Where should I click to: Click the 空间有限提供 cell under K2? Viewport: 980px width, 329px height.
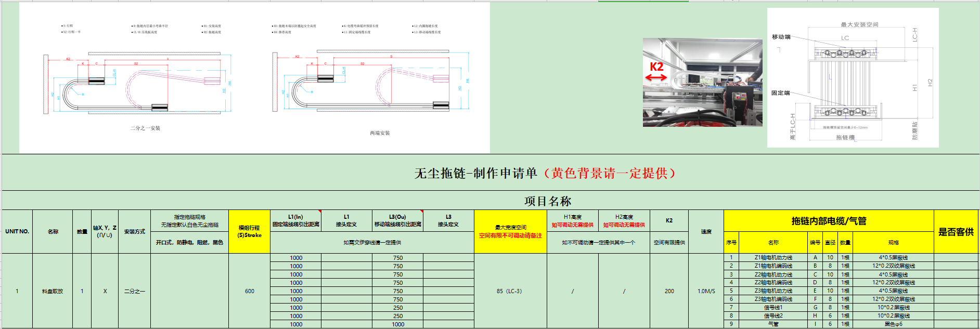pyautogui.click(x=669, y=242)
